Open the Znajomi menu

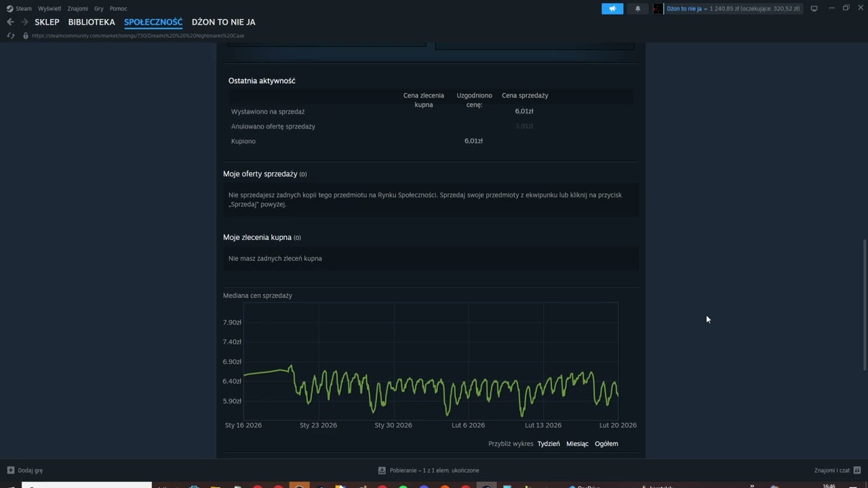(x=77, y=9)
